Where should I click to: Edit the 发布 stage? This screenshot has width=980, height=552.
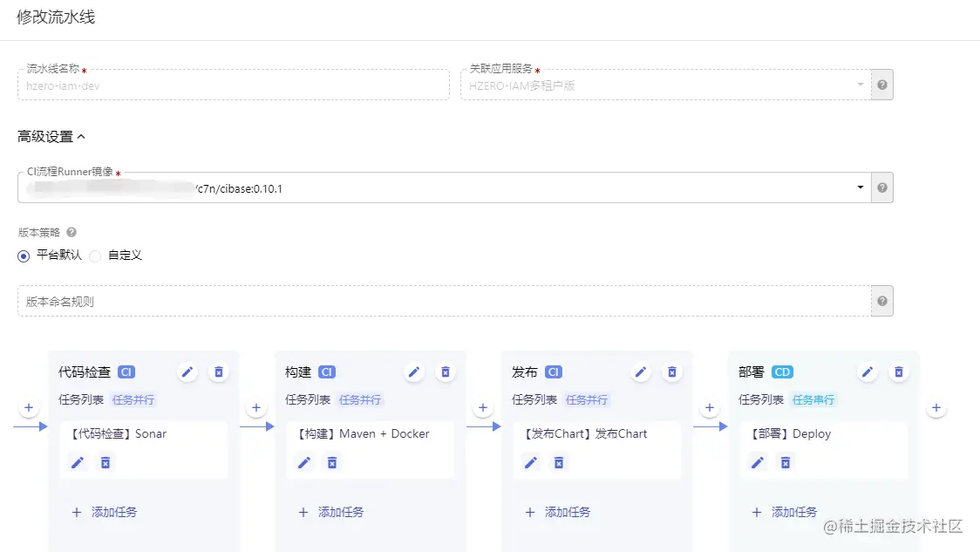click(x=641, y=372)
